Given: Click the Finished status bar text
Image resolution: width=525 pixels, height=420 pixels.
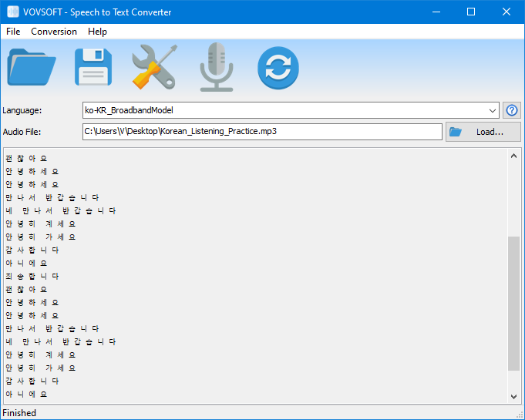Looking at the screenshot, I should 19,413.
